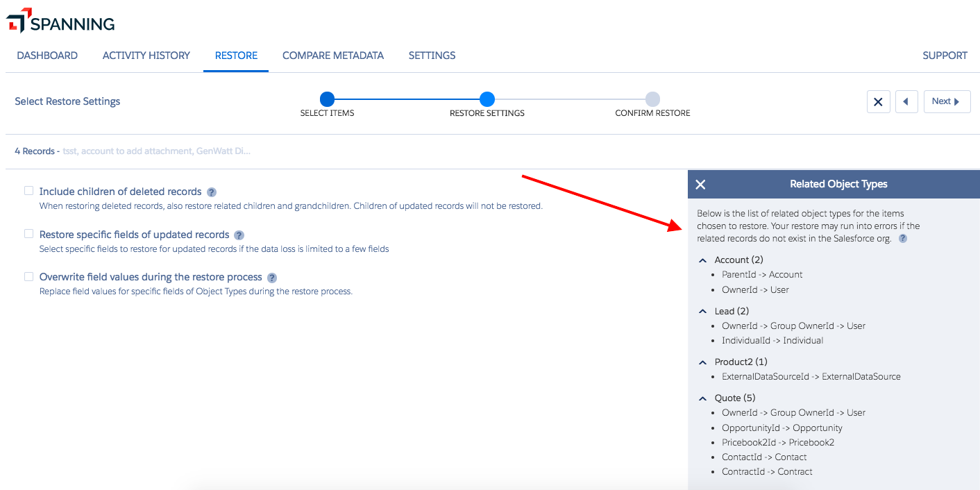Open help icon for Overwrite field values
The width and height of the screenshot is (980, 490).
click(x=272, y=278)
